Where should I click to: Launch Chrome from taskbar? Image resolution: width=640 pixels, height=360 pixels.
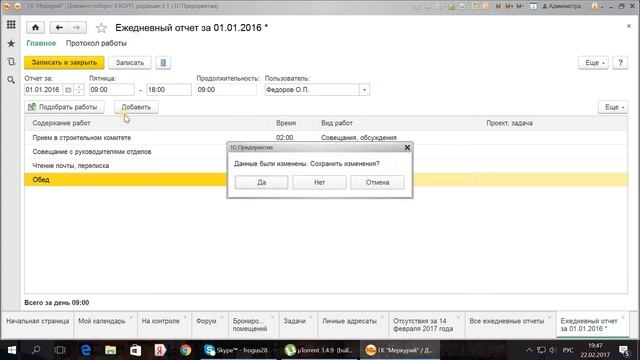[185, 350]
